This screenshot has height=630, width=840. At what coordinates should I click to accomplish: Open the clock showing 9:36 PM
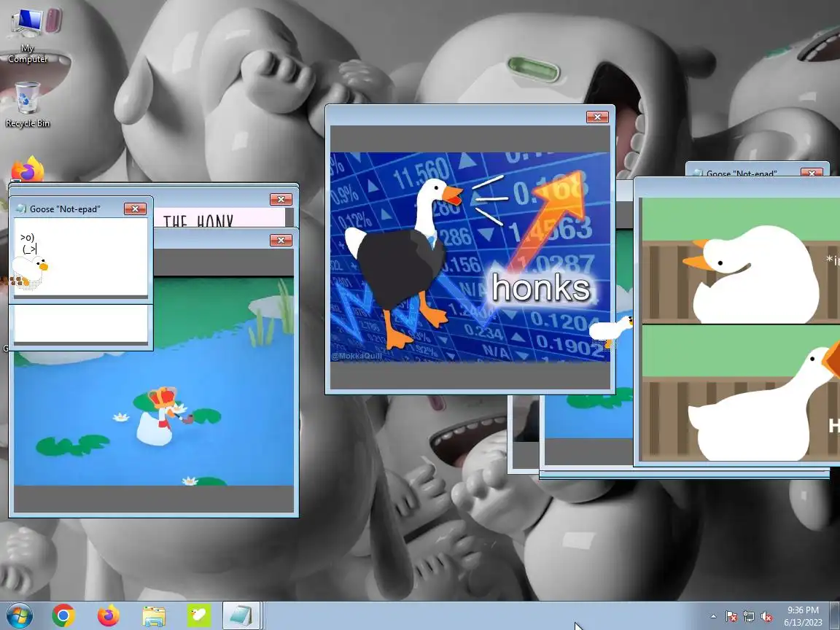803,616
